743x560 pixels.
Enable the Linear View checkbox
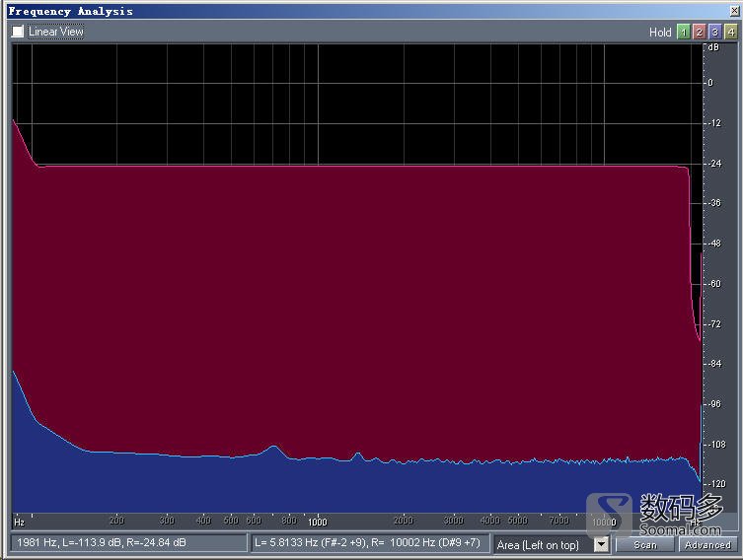point(18,32)
